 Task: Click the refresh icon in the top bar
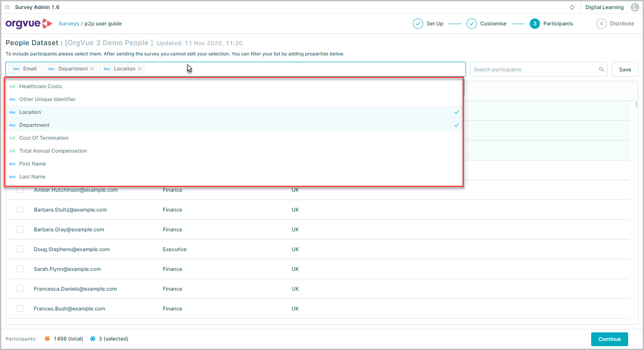[x=572, y=7]
